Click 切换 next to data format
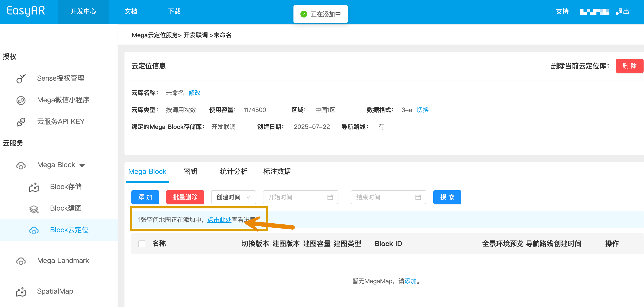644x307 pixels. 422,110
